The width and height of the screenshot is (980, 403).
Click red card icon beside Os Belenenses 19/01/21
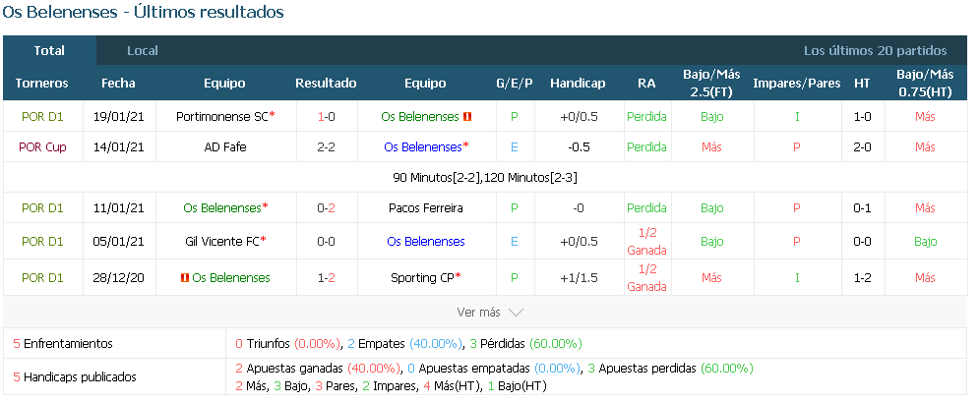(x=466, y=117)
